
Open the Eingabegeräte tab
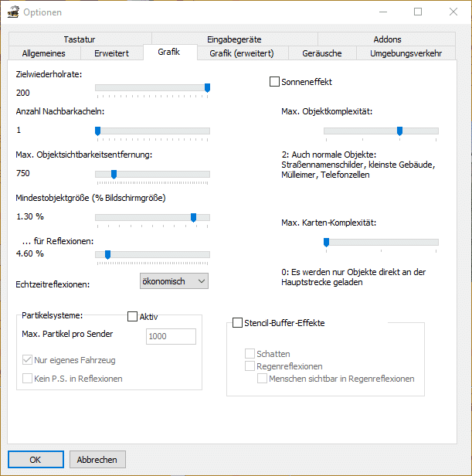pyautogui.click(x=234, y=39)
